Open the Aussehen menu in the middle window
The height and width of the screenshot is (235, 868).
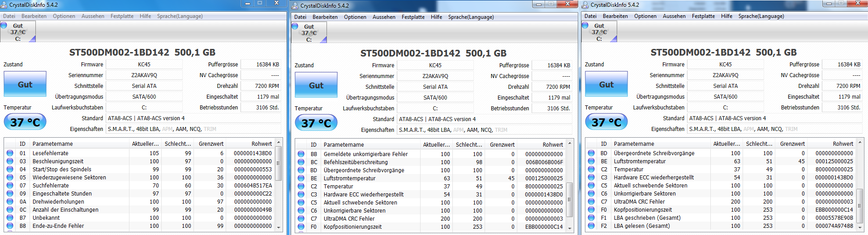click(x=384, y=17)
